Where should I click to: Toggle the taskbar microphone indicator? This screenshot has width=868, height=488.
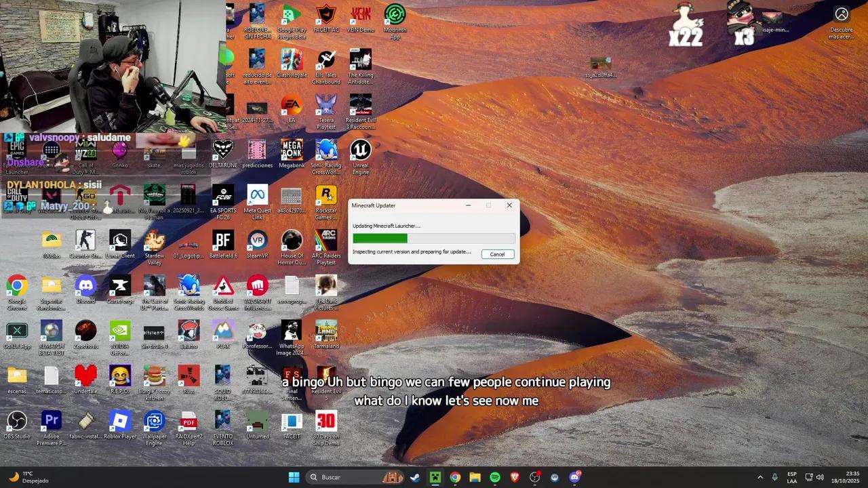click(x=774, y=477)
